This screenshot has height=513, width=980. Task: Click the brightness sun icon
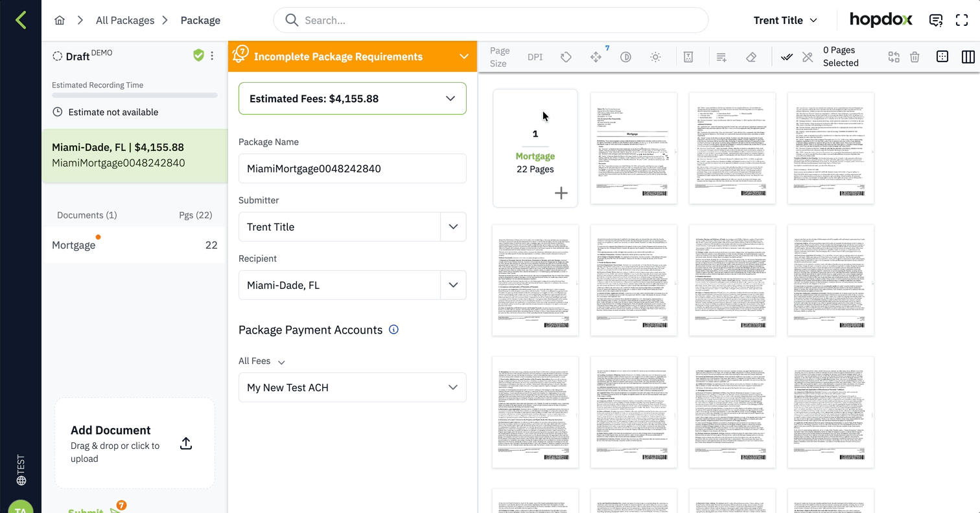coord(655,57)
